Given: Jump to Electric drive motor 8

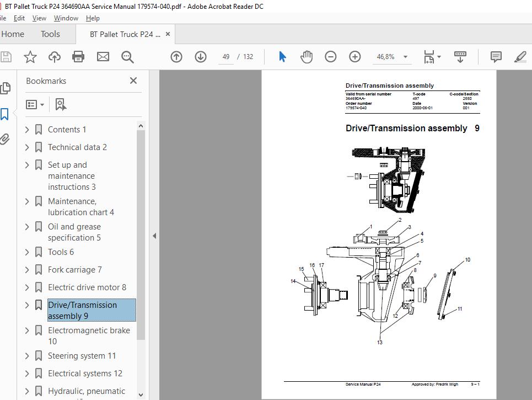Looking at the screenshot, I should (87, 287).
